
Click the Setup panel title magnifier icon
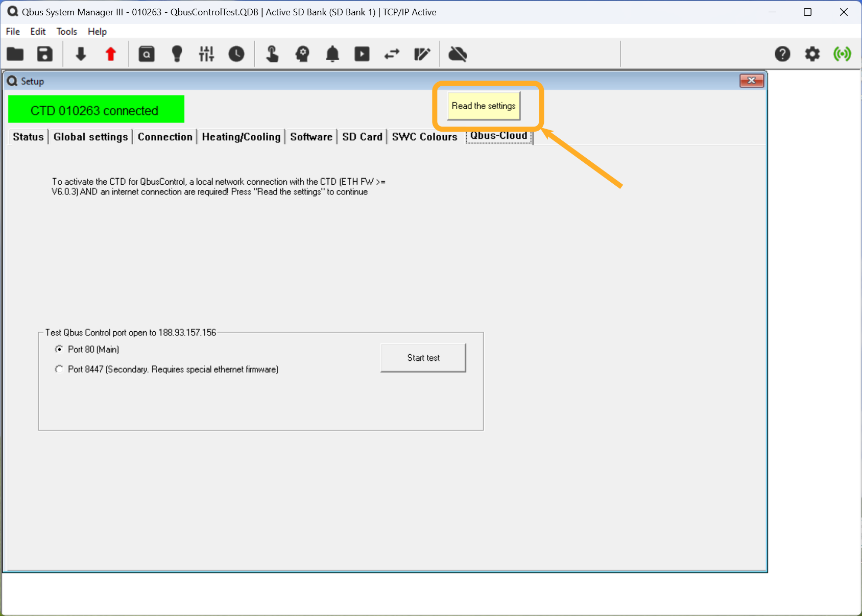click(12, 81)
